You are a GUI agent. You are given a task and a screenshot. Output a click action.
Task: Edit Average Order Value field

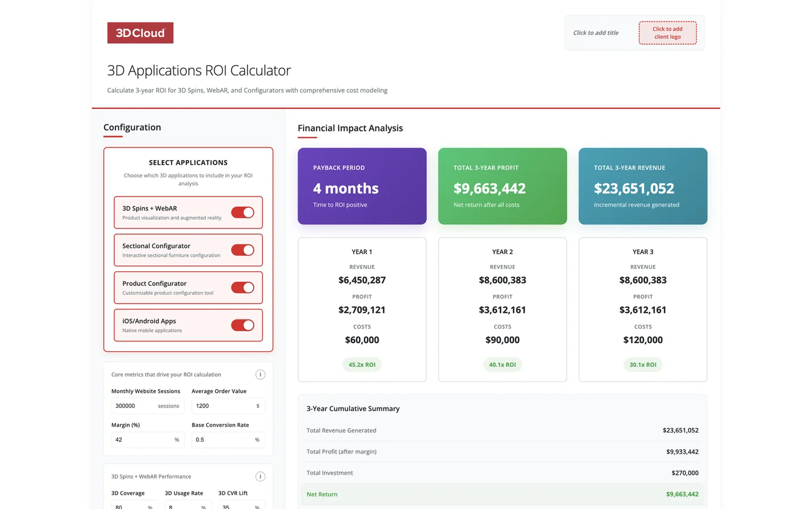229,406
